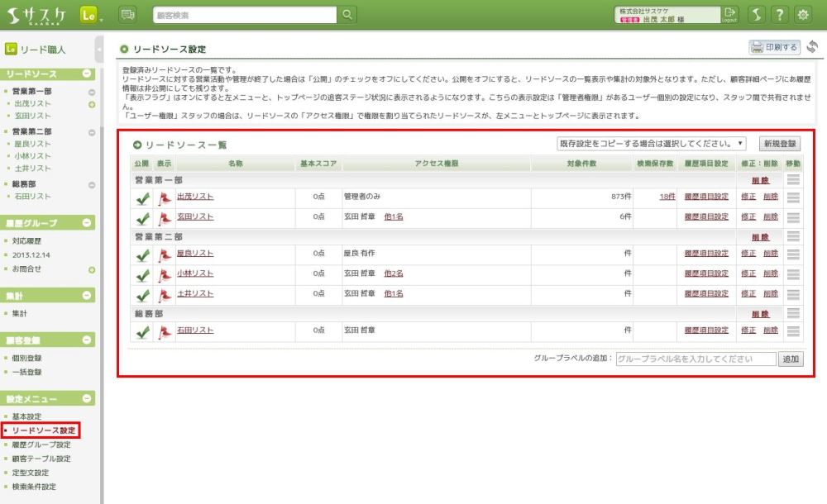The height and width of the screenshot is (504, 827).
Task: Open the settings gear icon in header
Action: [x=802, y=14]
